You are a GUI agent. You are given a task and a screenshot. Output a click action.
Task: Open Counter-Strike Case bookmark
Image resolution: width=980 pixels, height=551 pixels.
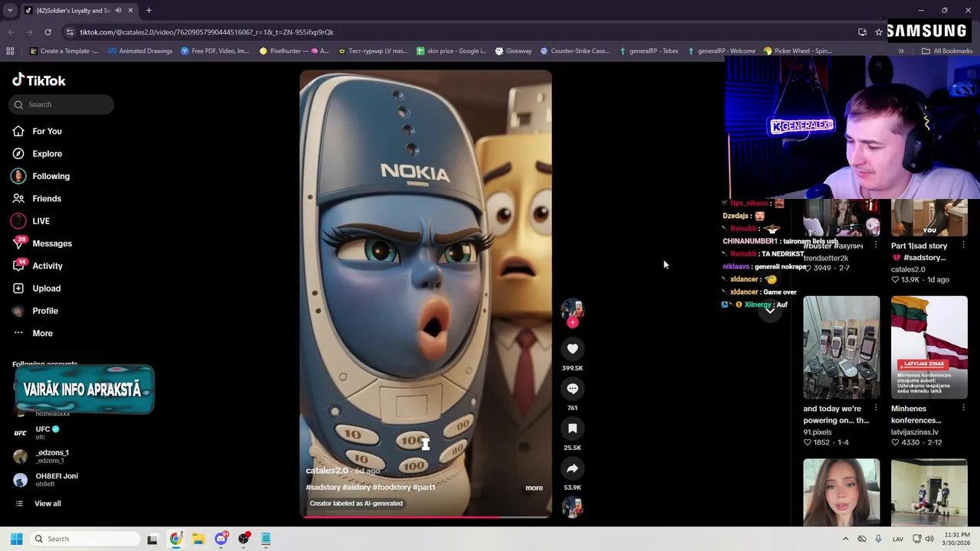[575, 51]
